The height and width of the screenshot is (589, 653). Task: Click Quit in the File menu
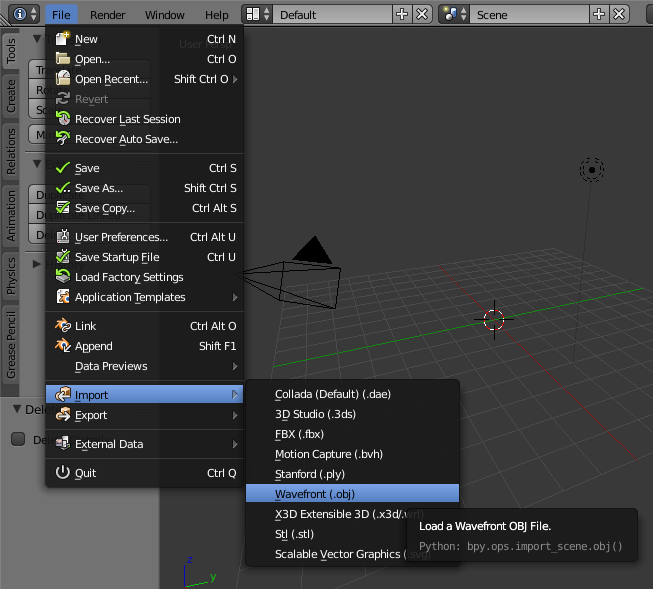click(x=86, y=473)
